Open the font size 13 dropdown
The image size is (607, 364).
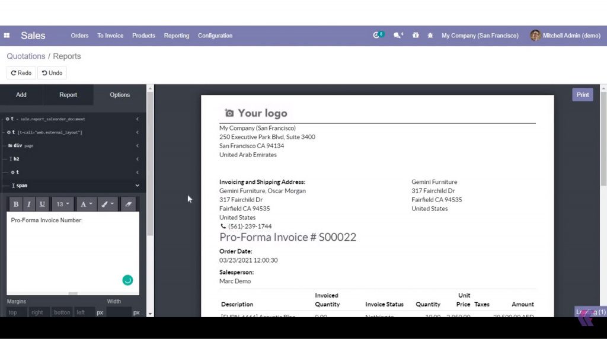[62, 204]
